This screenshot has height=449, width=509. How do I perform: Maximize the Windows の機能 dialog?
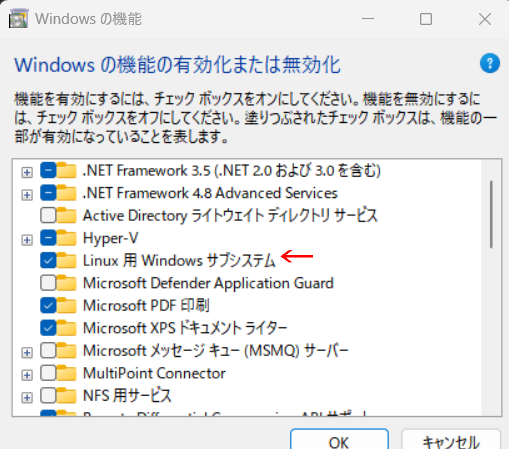(x=426, y=19)
